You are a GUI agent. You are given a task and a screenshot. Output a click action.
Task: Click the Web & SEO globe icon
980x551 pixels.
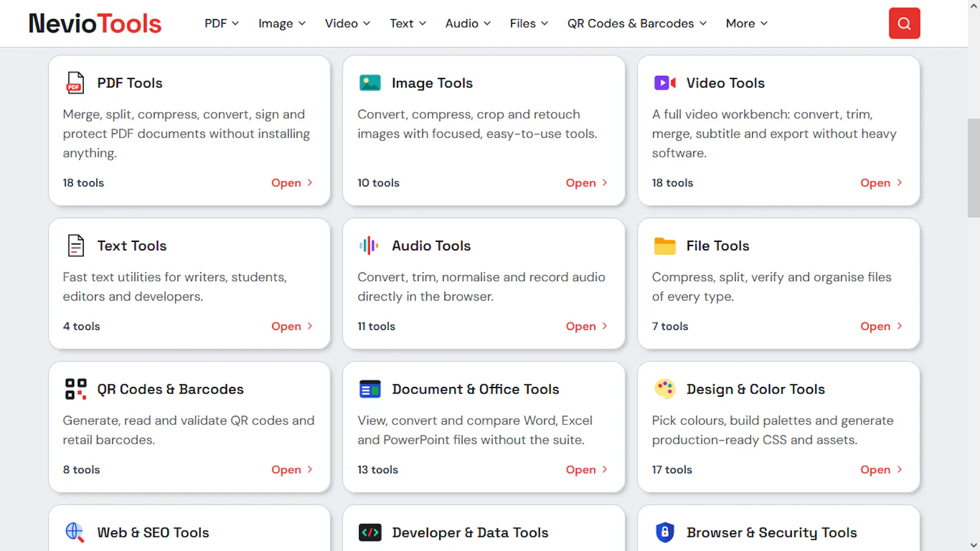[x=75, y=532]
